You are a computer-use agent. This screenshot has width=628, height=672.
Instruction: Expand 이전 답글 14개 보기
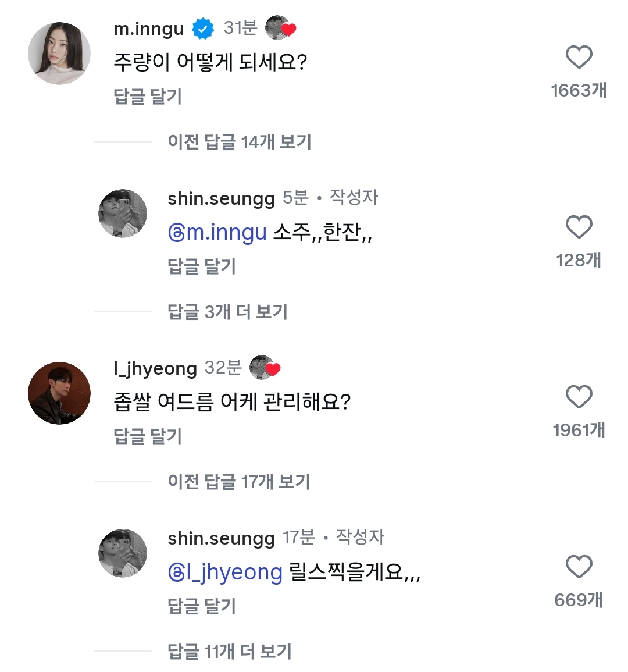point(240,141)
